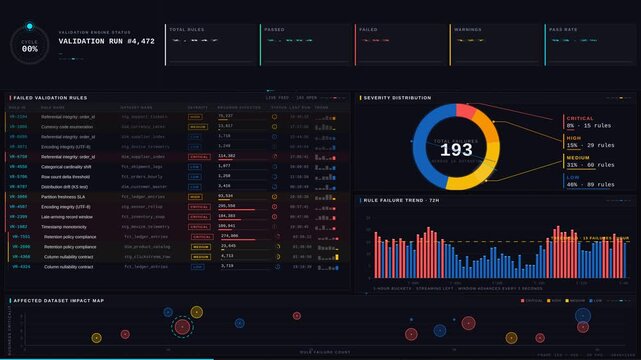Click the Low swatch in impact map legend
Screen dimensions: 641x360
pyautogui.click(x=591, y=301)
